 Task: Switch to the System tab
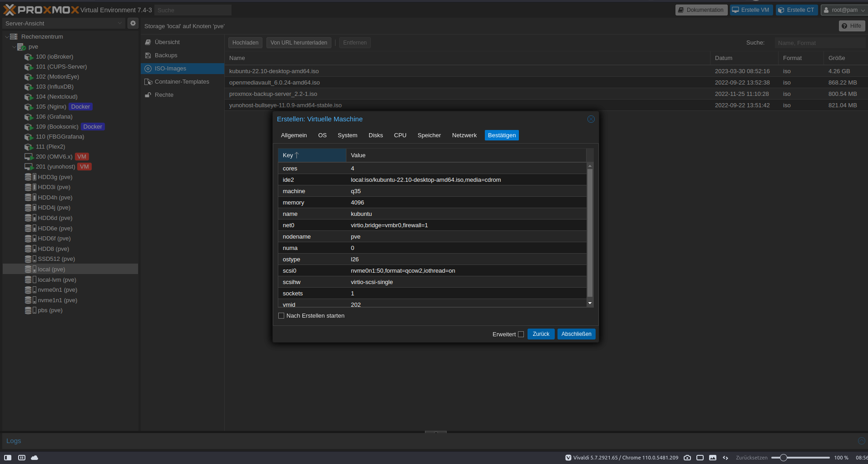pyautogui.click(x=347, y=135)
